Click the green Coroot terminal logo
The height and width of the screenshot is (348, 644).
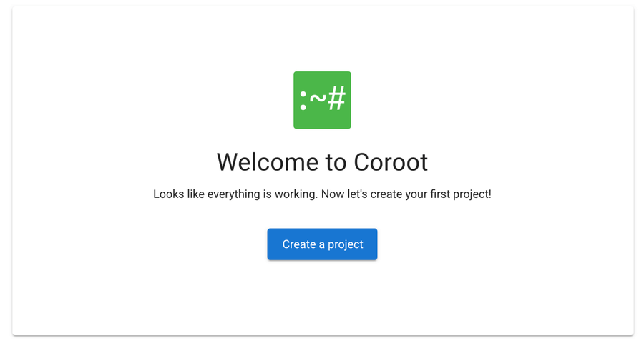coord(322,100)
